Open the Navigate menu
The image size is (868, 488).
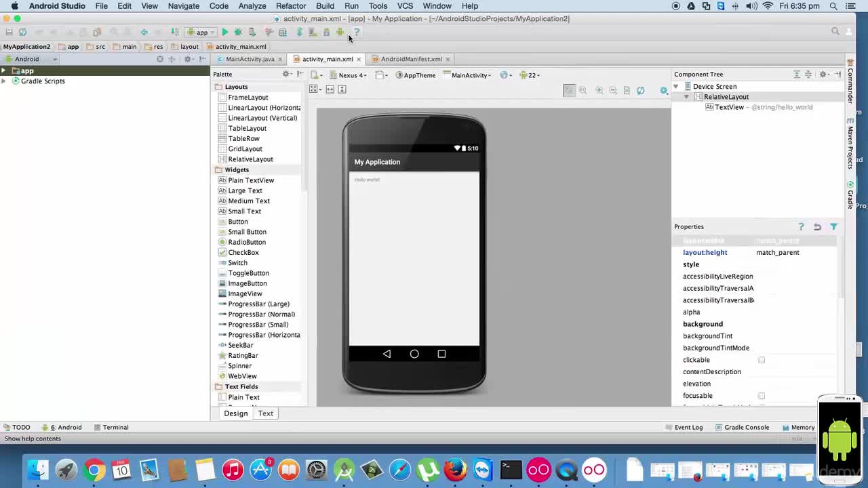[x=184, y=5]
